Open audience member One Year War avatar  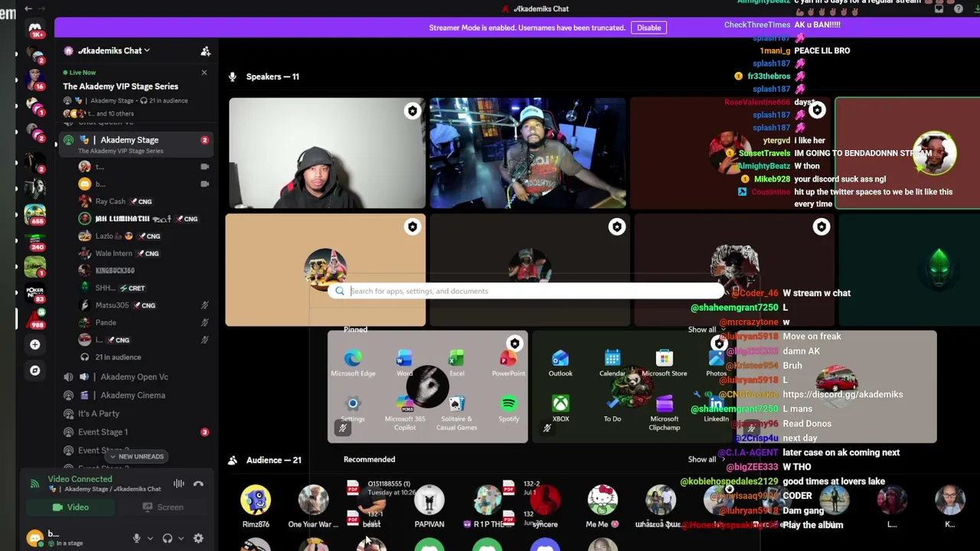coord(313,500)
